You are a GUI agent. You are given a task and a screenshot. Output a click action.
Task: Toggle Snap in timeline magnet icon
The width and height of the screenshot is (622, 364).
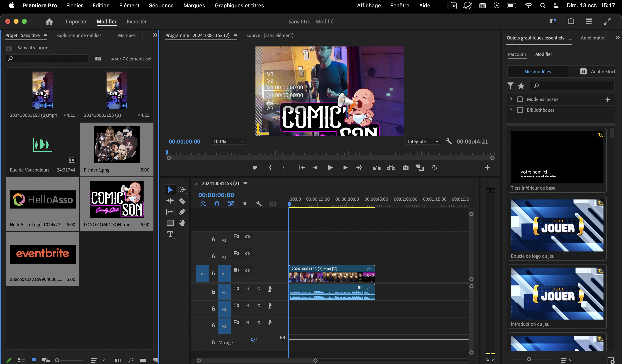(217, 204)
